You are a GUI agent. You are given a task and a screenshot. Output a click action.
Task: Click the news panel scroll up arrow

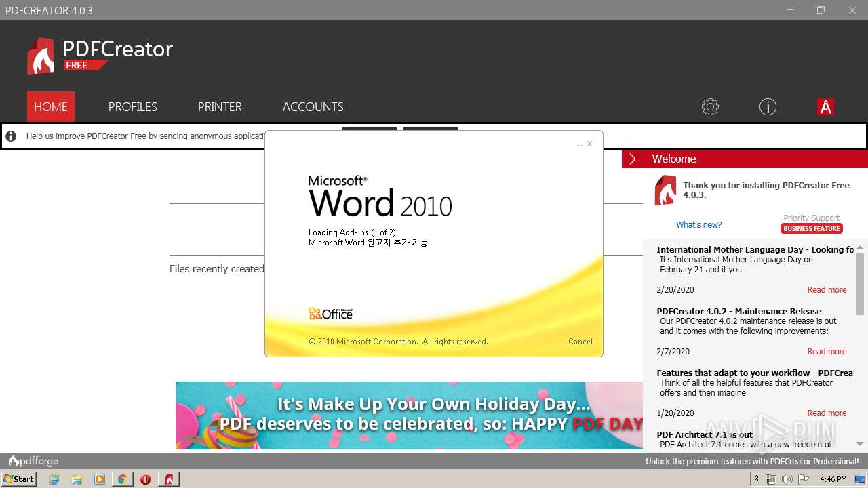coord(860,247)
